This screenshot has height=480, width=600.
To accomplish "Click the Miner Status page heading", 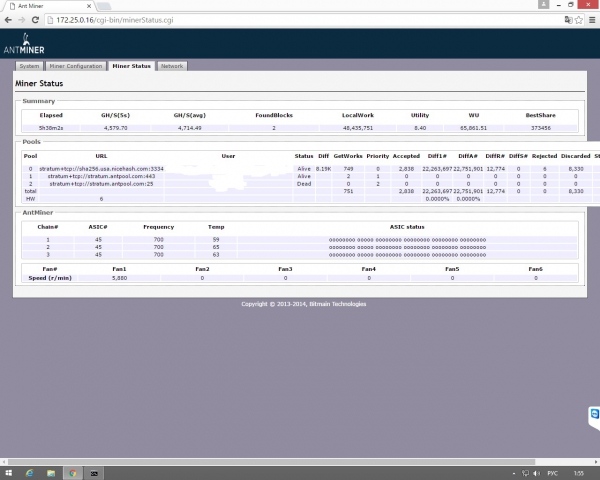I will click(x=39, y=83).
